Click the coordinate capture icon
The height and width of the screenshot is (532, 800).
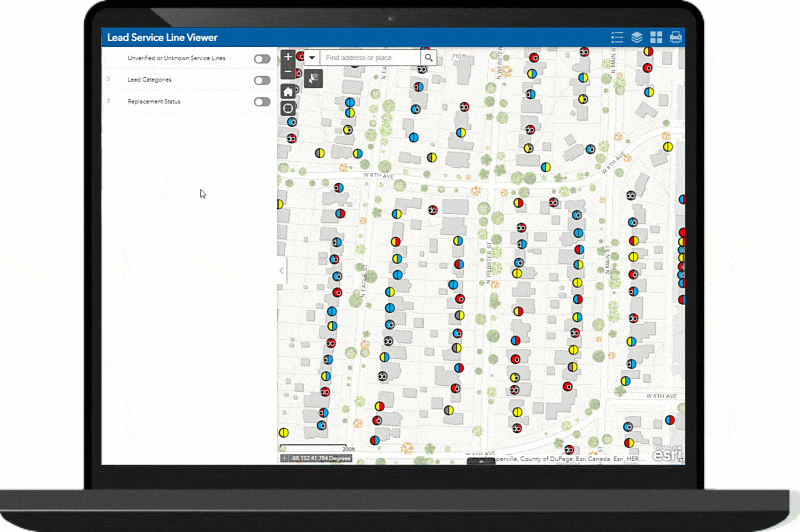[x=285, y=458]
